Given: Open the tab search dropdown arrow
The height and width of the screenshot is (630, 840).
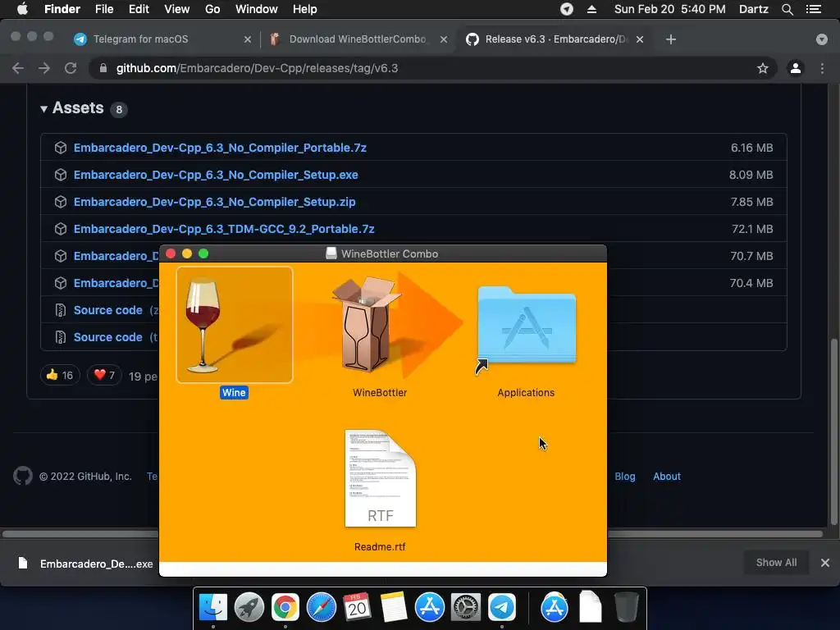Looking at the screenshot, I should pos(822,39).
